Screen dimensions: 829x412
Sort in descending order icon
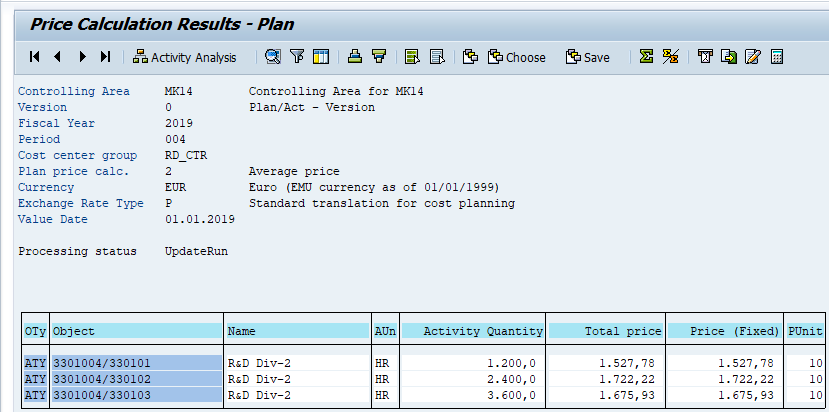[x=379, y=57]
